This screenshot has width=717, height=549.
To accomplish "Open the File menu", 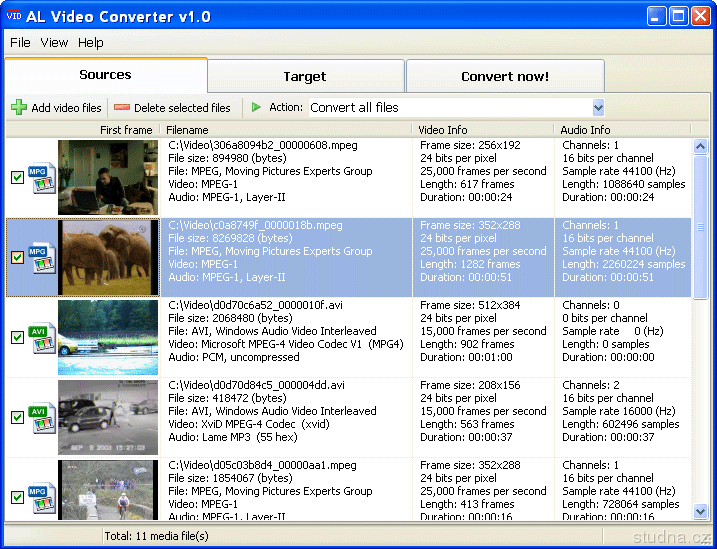I will pos(20,43).
